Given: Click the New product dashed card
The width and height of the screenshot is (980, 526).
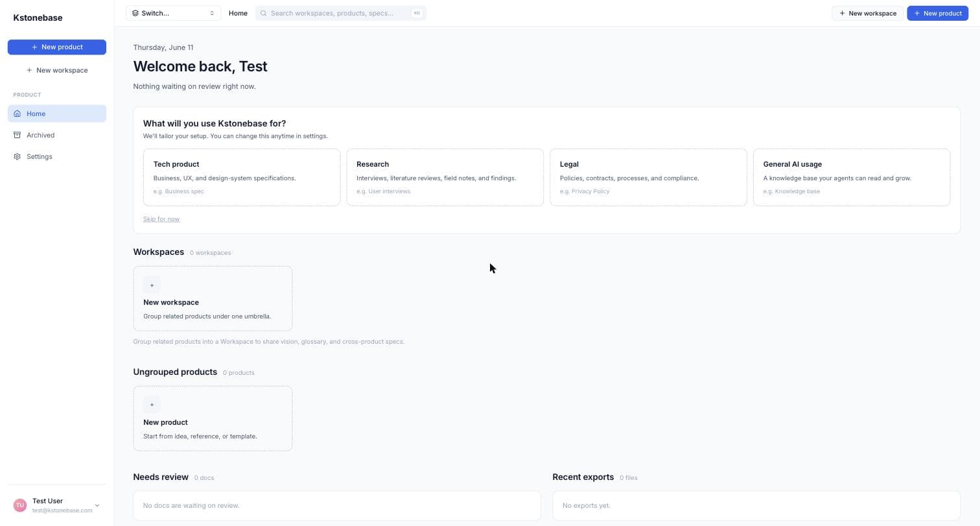Looking at the screenshot, I should (213, 418).
